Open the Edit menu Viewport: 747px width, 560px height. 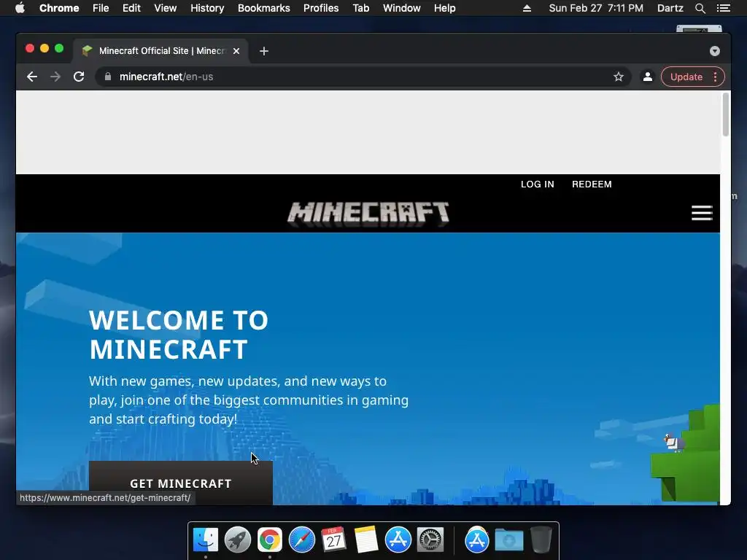131,8
